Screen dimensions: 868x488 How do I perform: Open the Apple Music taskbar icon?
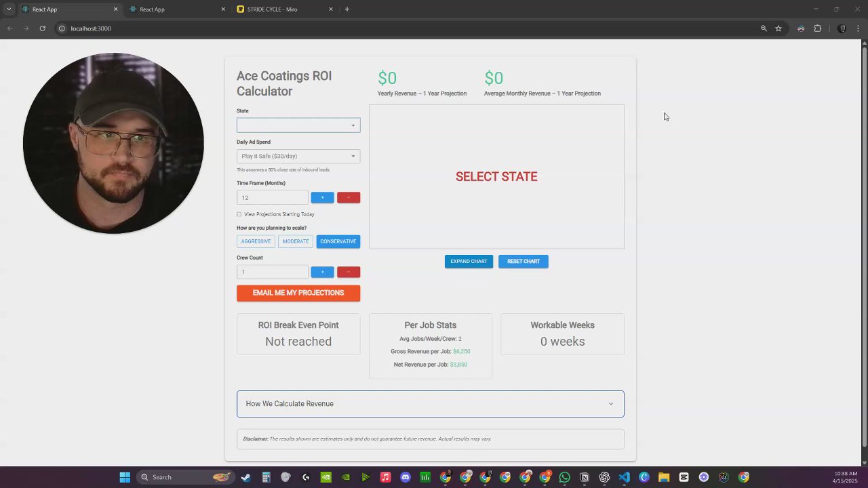(x=385, y=477)
